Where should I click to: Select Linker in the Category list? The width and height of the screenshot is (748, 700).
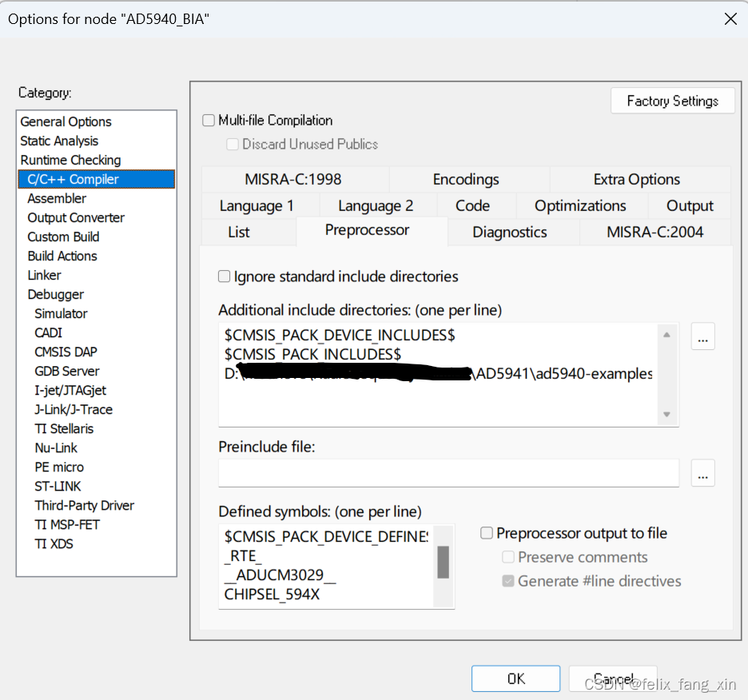45,275
